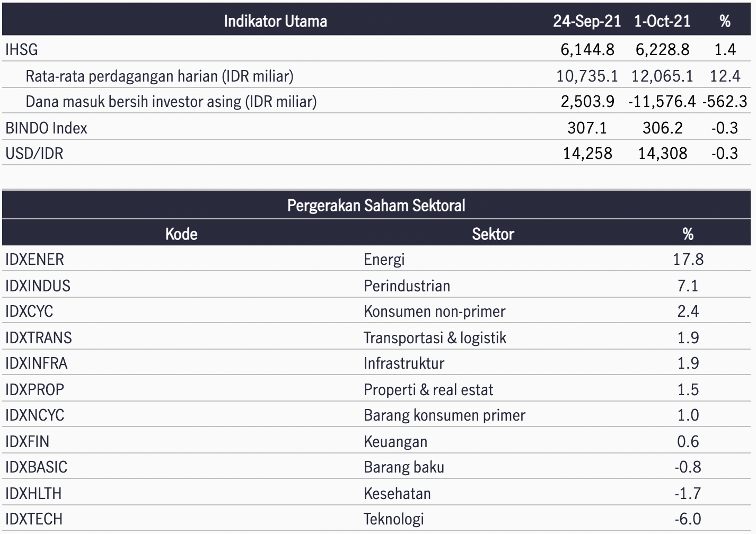Click 'Pergerakan Saham Sektoral' table title

[x=376, y=206]
